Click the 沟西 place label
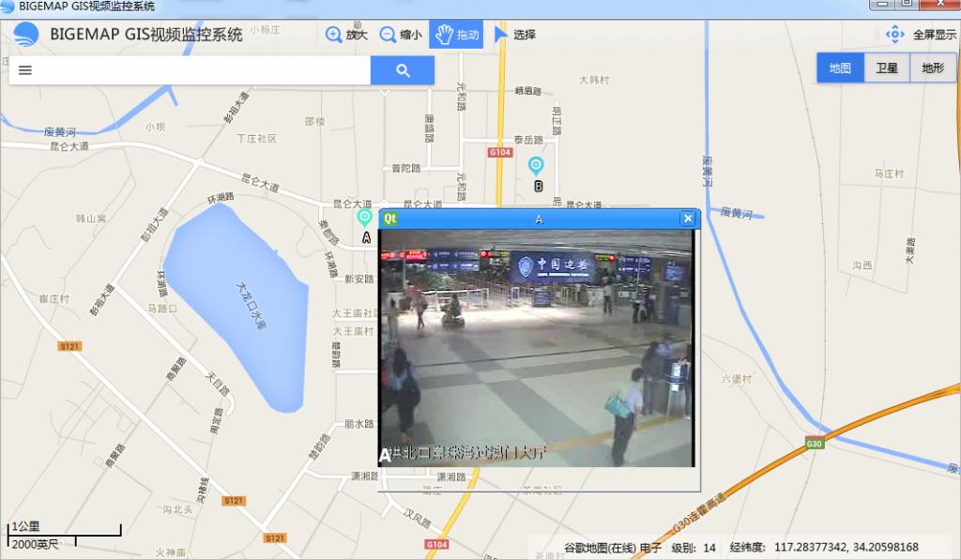This screenshot has width=961, height=560. [x=862, y=265]
